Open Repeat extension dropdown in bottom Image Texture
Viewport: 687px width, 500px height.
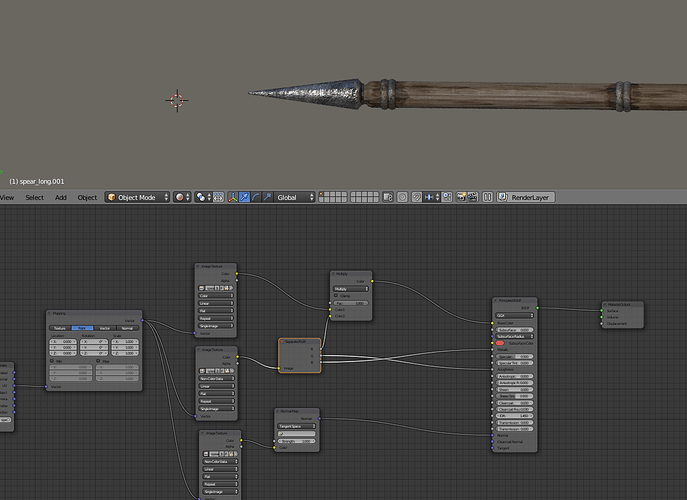[220, 484]
